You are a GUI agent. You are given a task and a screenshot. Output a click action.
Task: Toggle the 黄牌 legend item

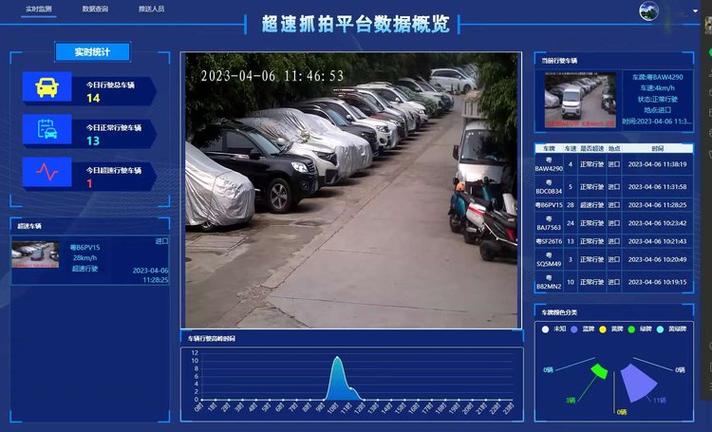[x=611, y=329]
